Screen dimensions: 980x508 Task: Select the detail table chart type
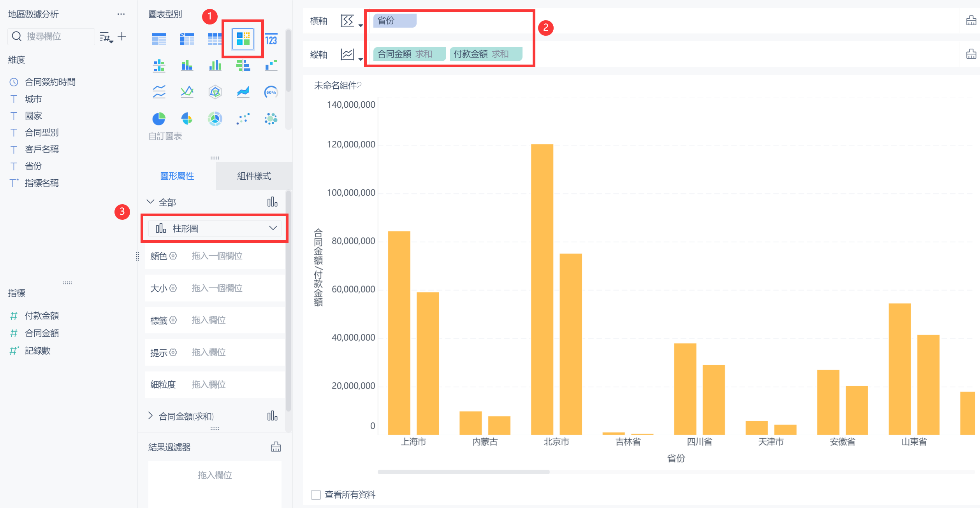[x=215, y=39]
